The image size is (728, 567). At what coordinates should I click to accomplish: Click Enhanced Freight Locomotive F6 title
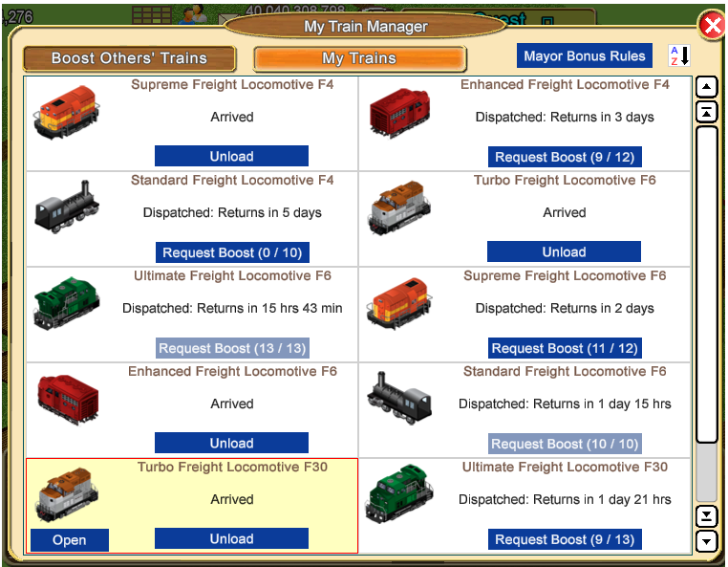click(232, 372)
